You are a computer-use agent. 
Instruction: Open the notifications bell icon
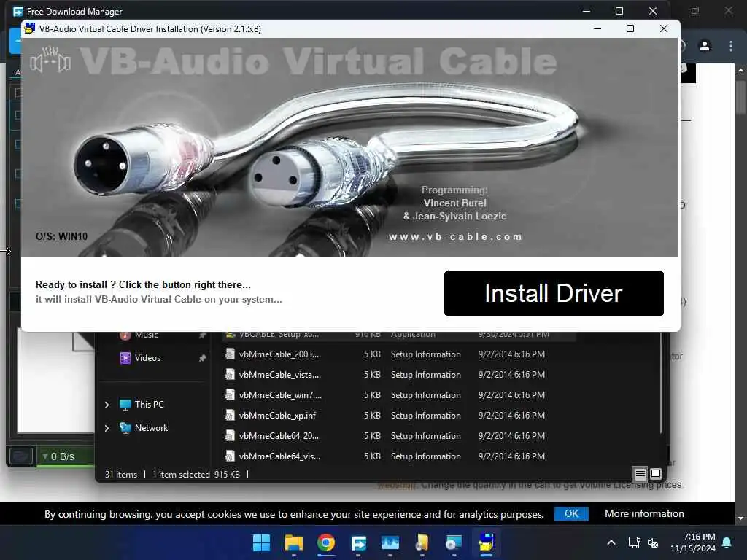727,542
